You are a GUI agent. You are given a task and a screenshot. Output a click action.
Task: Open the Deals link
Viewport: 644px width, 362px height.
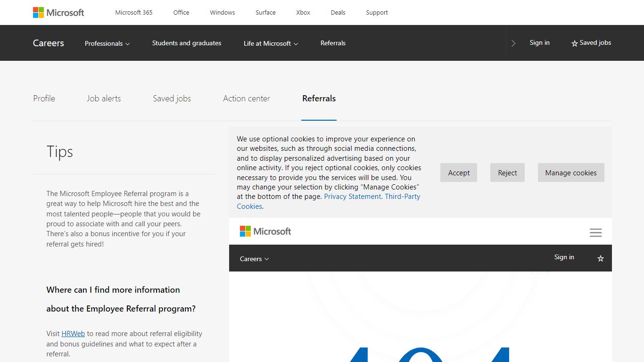338,13
